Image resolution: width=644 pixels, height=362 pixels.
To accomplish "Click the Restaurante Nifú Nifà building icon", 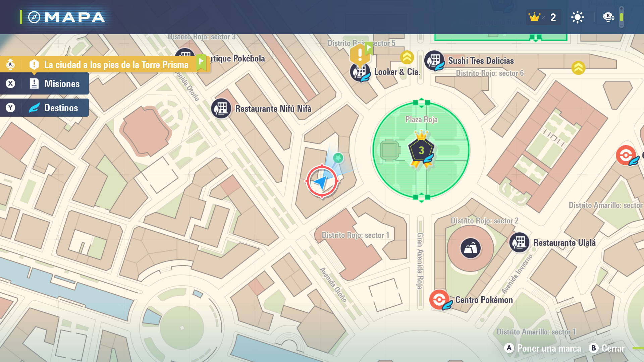I will click(x=221, y=109).
